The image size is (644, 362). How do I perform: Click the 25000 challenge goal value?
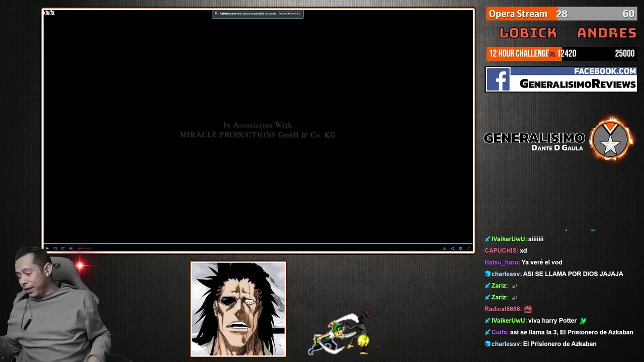click(x=624, y=53)
